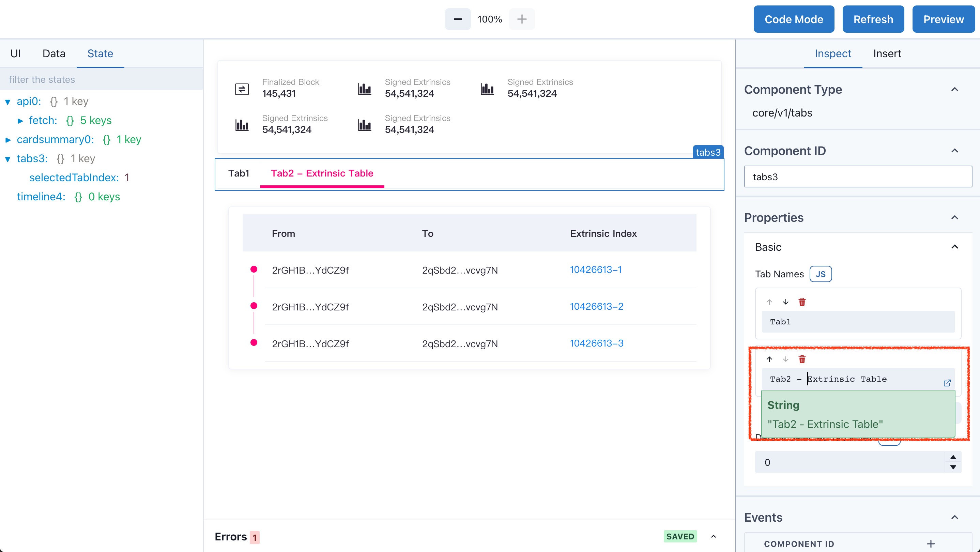The height and width of the screenshot is (552, 980).
Task: Click the Finalized Block swap icon
Action: (x=242, y=89)
